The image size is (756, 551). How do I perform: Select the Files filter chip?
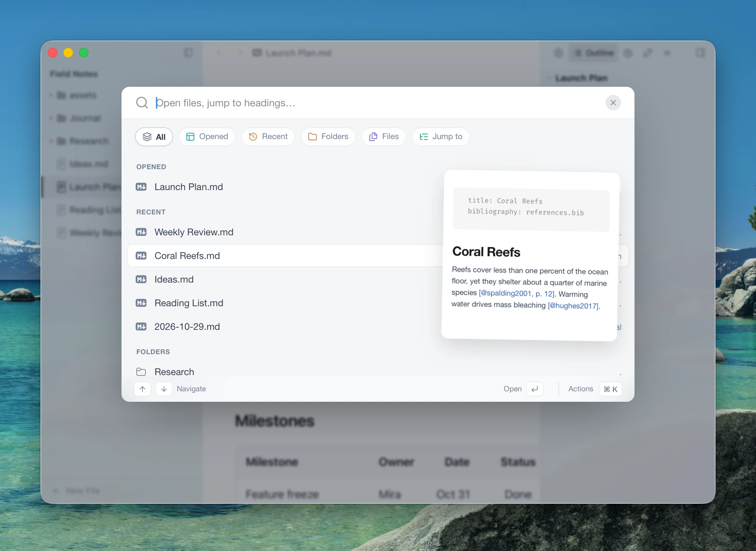pos(384,137)
